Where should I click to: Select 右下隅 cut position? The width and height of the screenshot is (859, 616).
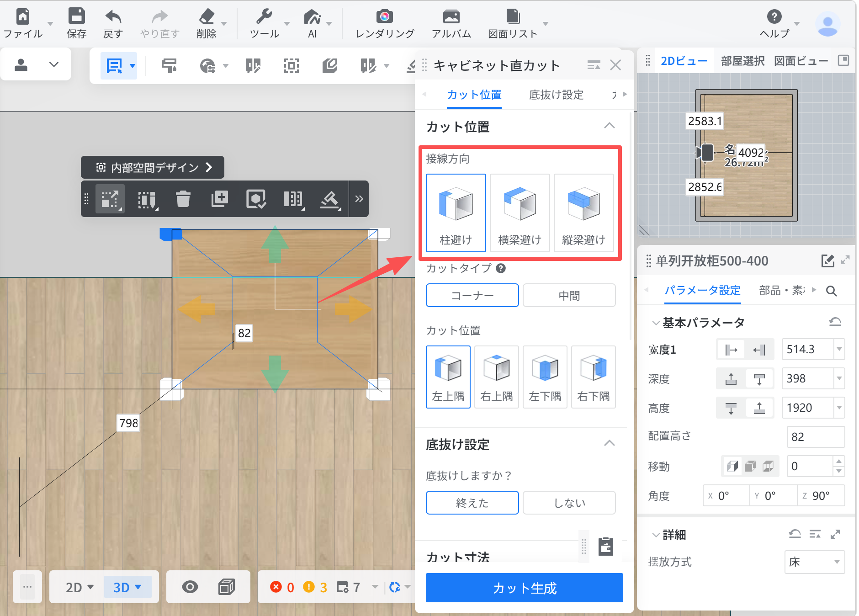[x=593, y=377]
